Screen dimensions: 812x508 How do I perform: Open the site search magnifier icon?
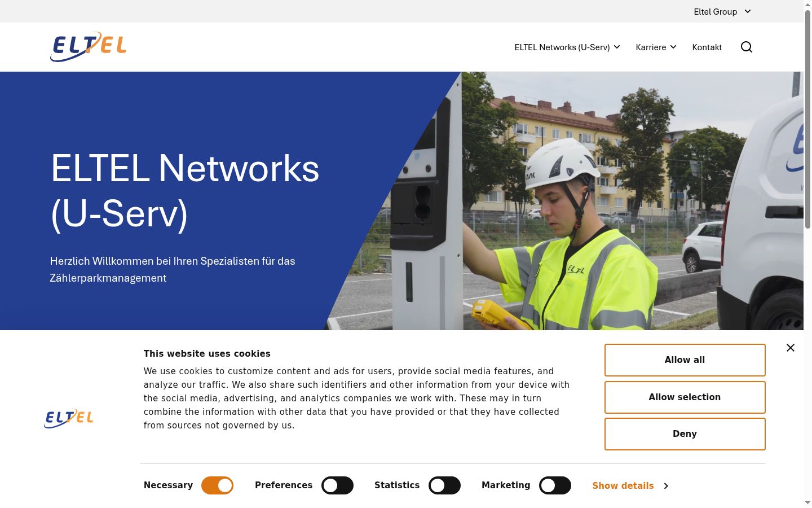[x=747, y=47]
